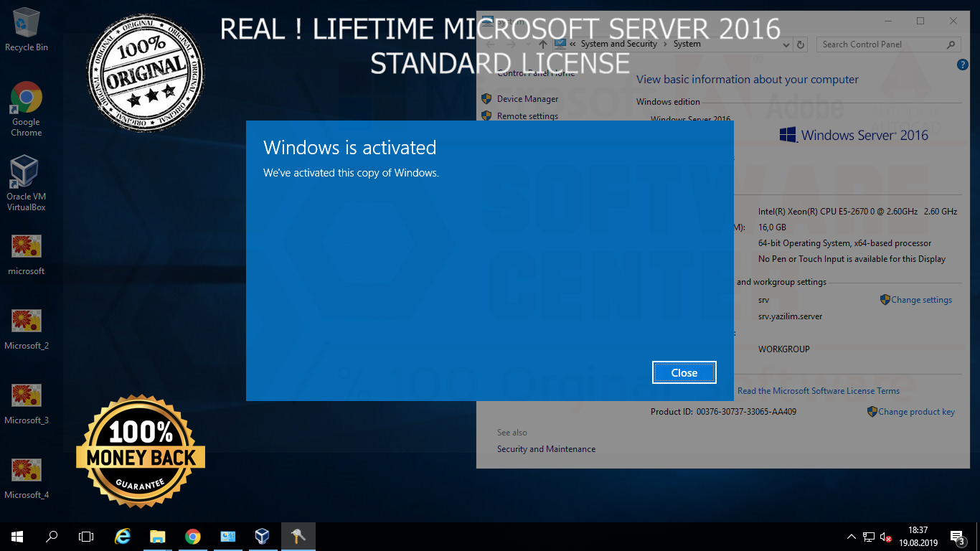Image resolution: width=980 pixels, height=551 pixels.
Task: Go to System and Security breadcrumb
Action: tap(619, 44)
